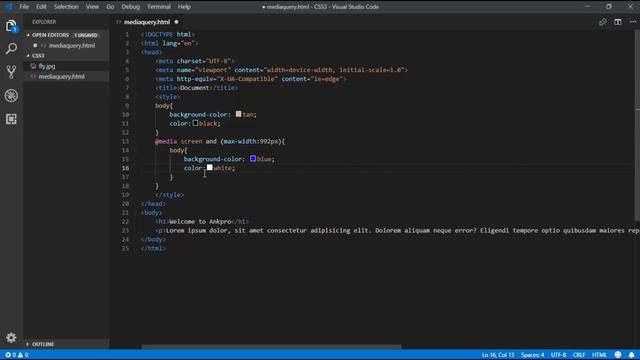
Task: Click 'Lorem ipsum dolor' paragraph text
Action: point(197,230)
